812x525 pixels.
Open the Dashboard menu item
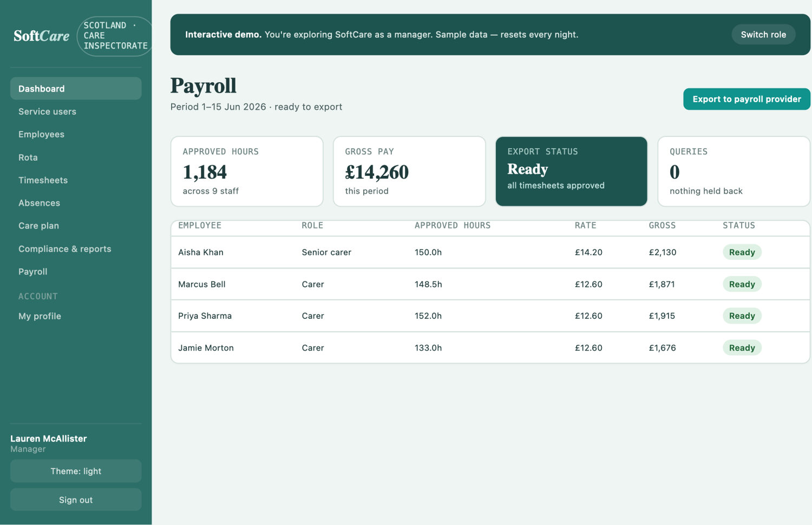76,88
